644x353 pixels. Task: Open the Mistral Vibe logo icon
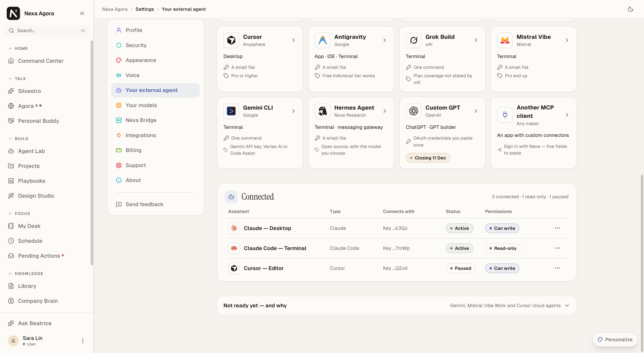pos(505,40)
